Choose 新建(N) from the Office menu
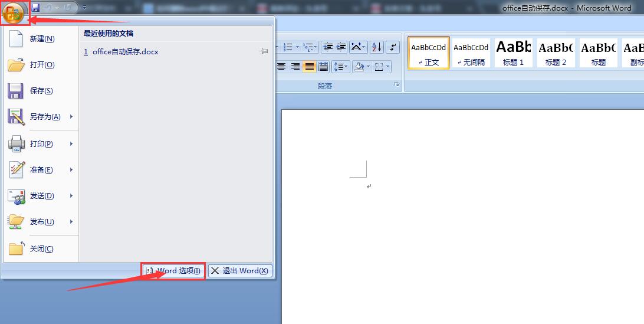644x324 pixels. (41, 38)
